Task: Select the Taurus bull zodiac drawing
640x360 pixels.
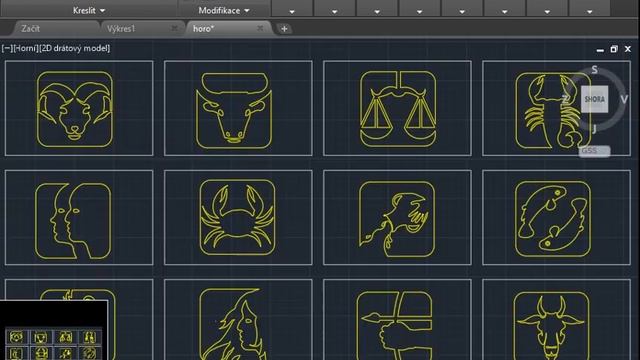Action: coord(234,110)
